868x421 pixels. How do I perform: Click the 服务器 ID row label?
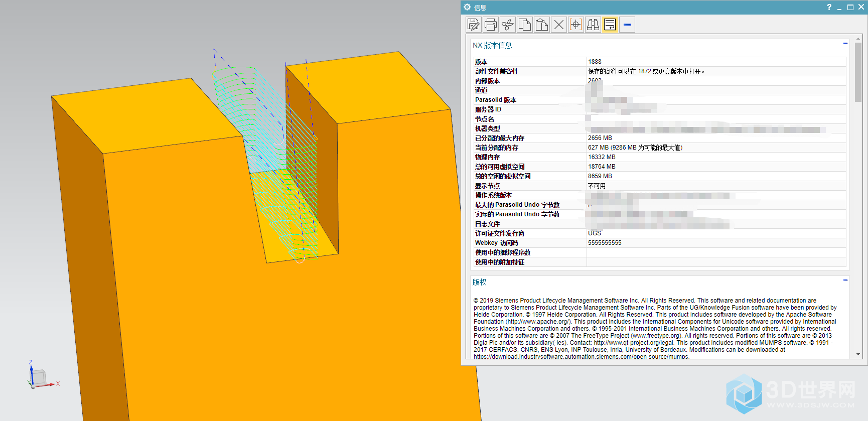point(488,109)
